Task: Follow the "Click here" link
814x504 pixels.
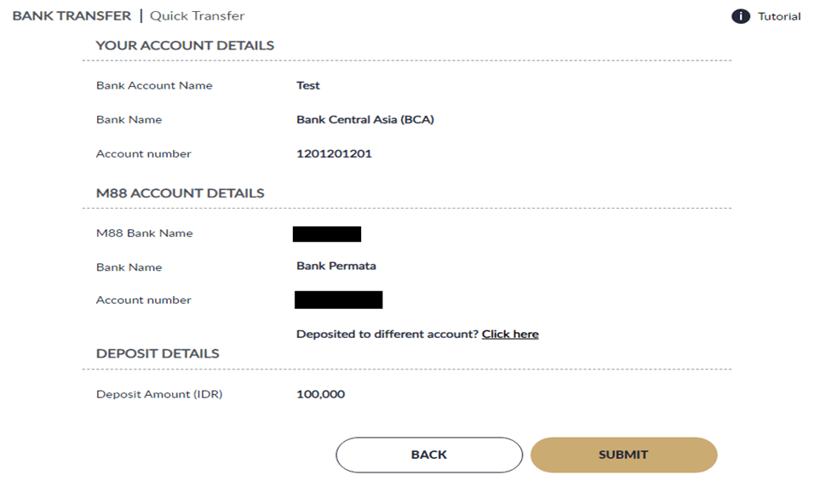Action: pyautogui.click(x=510, y=334)
